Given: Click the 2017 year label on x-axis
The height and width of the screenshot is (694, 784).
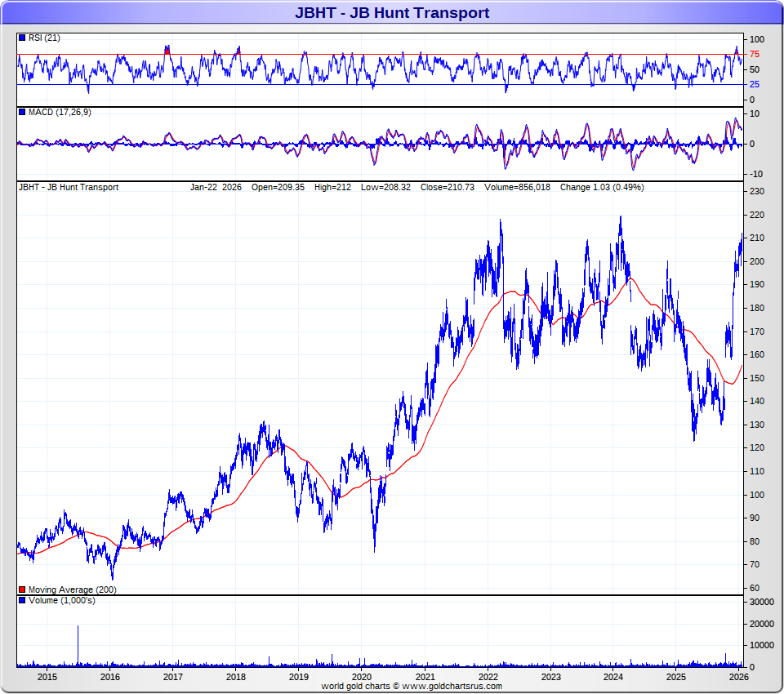Looking at the screenshot, I should [x=173, y=677].
